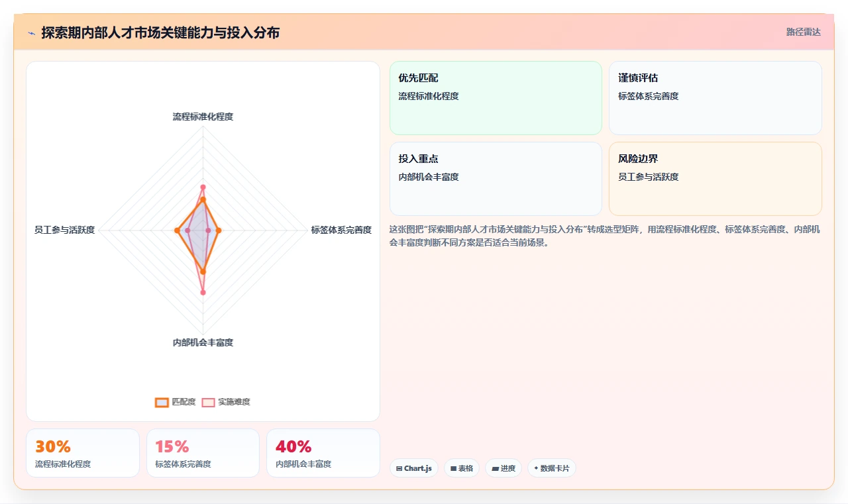The width and height of the screenshot is (848, 504).
Task: Click the 流程标准化程度 radar axis label
Action: pyautogui.click(x=203, y=117)
